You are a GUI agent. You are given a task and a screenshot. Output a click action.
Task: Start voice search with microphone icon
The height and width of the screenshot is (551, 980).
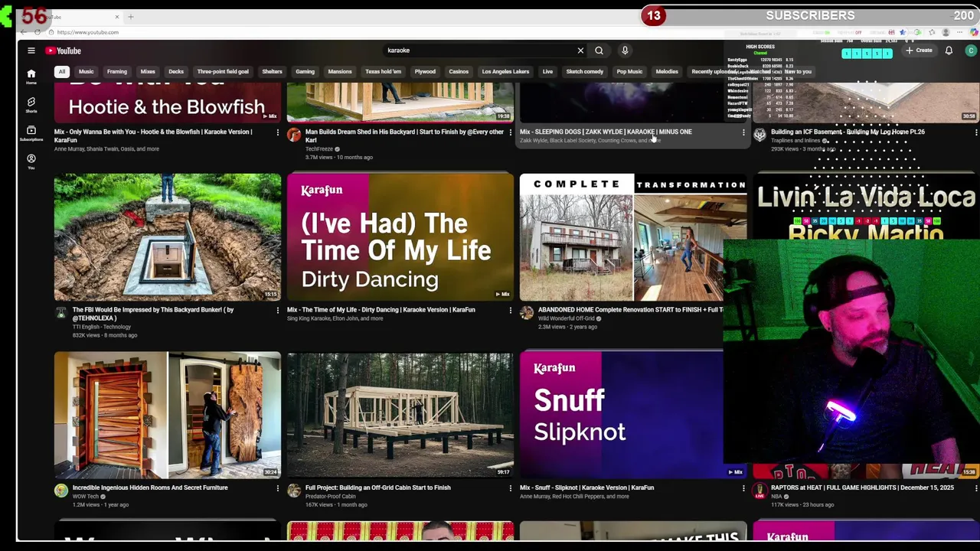pyautogui.click(x=625, y=51)
